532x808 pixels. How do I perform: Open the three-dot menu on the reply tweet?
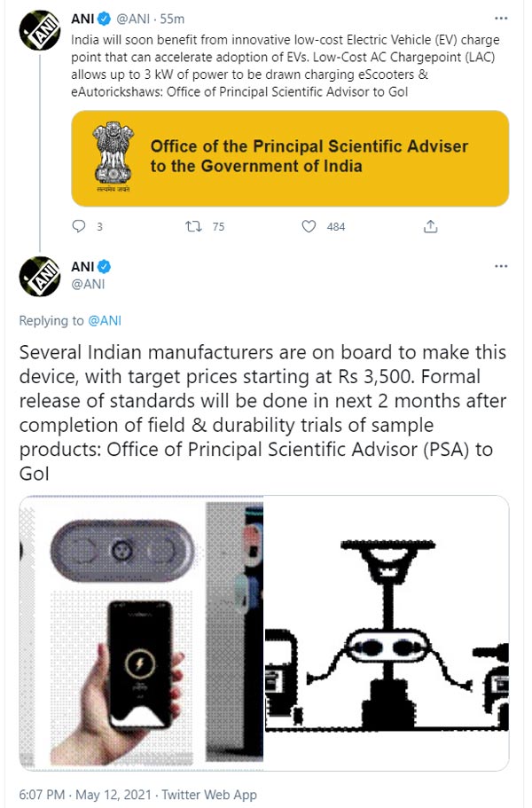(x=501, y=266)
